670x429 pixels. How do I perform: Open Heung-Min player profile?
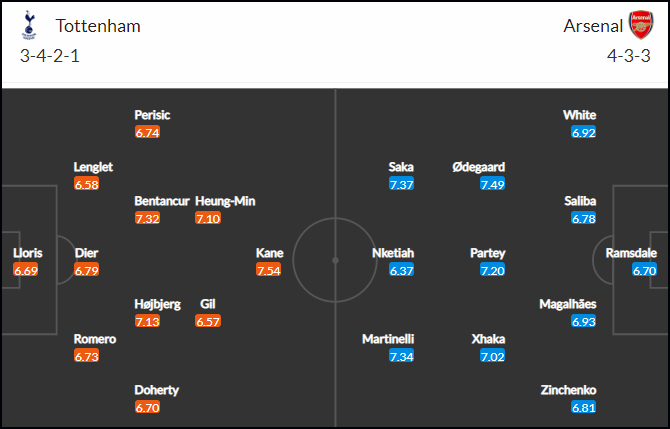click(x=225, y=201)
